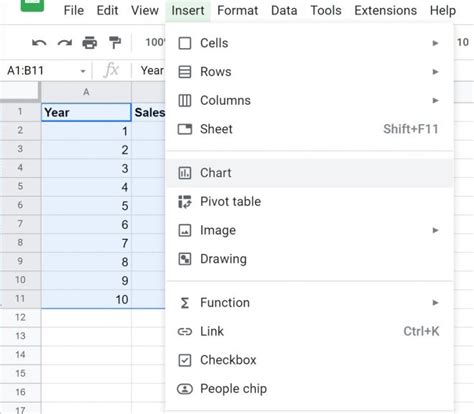The image size is (474, 414).
Task: Click the Link chain icon
Action: 185,332
